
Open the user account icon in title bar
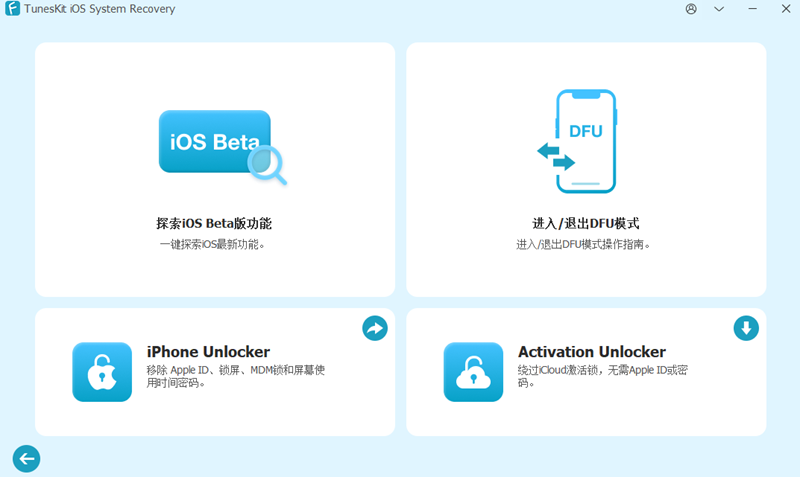pos(691,9)
